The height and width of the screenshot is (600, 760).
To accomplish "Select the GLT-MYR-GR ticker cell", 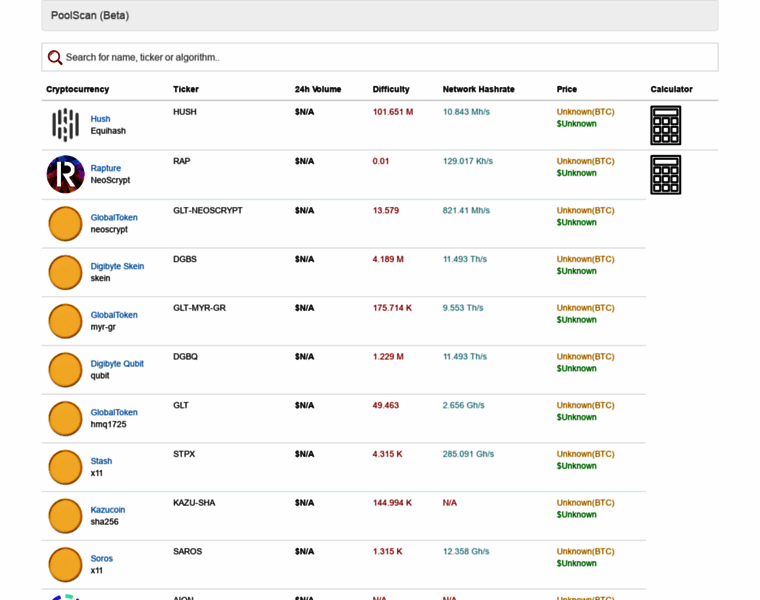I will coord(199,308).
